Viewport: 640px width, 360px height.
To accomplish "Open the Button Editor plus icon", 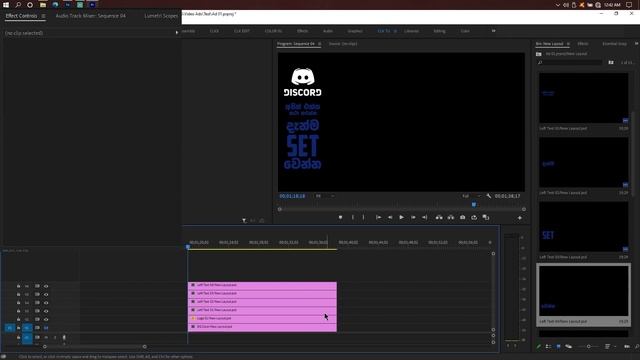I will [520, 218].
